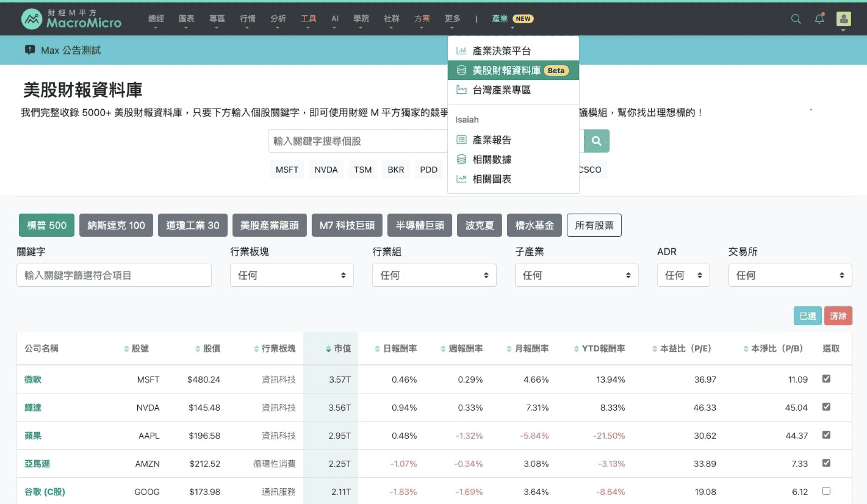Viewport: 867px width, 504px height.
Task: Open the user avatar menu
Action: coord(844,19)
